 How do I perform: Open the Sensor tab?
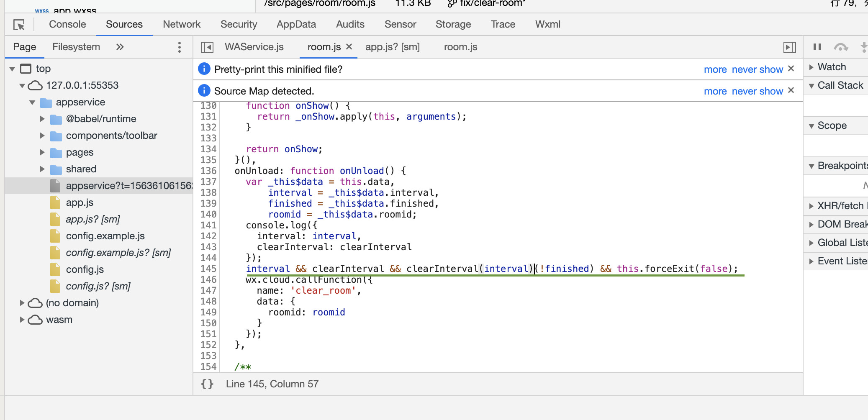point(400,24)
